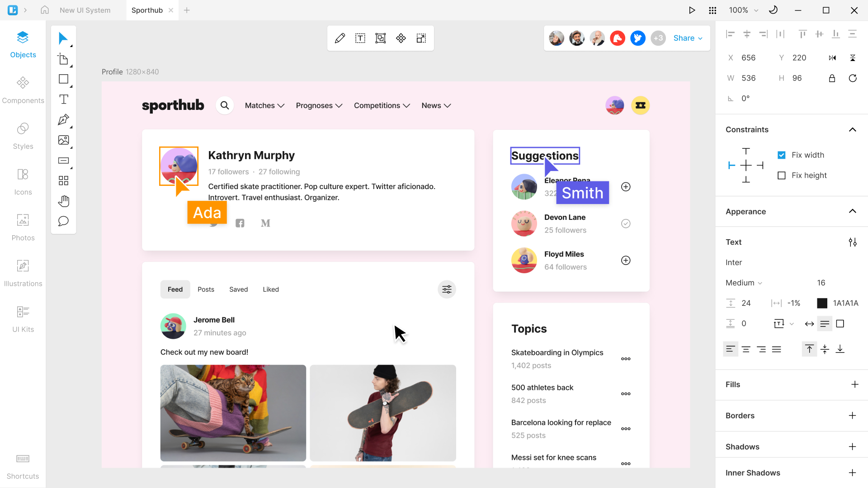Click the text frame icon in top toolbar
Image resolution: width=868 pixels, height=488 pixels.
(x=360, y=38)
